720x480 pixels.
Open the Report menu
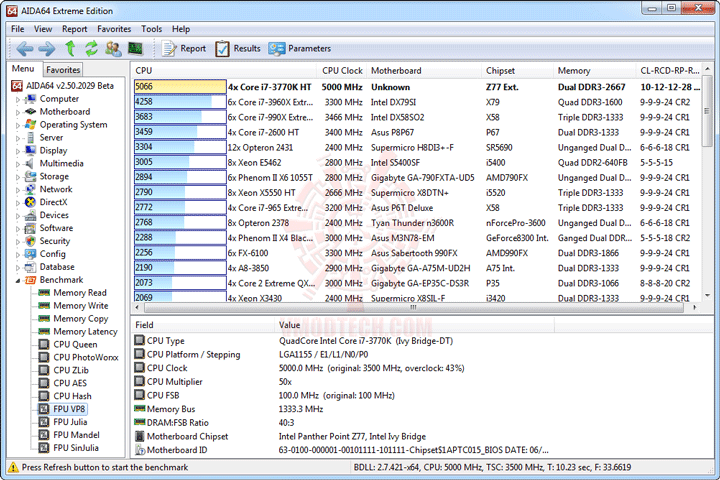tap(74, 29)
